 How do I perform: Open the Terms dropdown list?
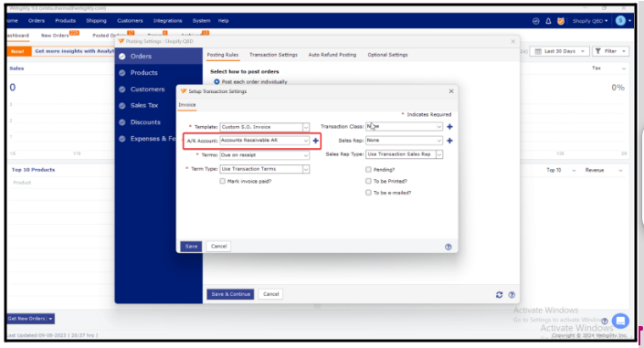306,155
